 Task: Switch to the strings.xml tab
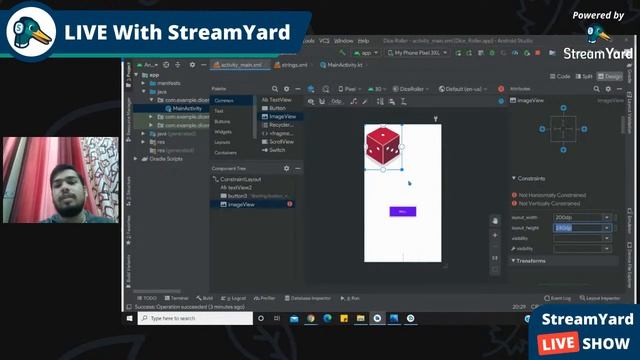pos(291,65)
